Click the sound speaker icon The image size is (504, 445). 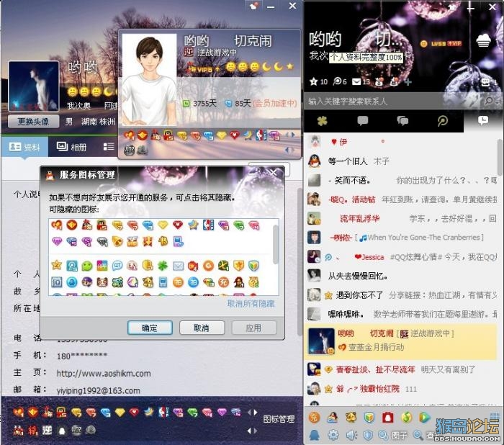click(x=351, y=436)
